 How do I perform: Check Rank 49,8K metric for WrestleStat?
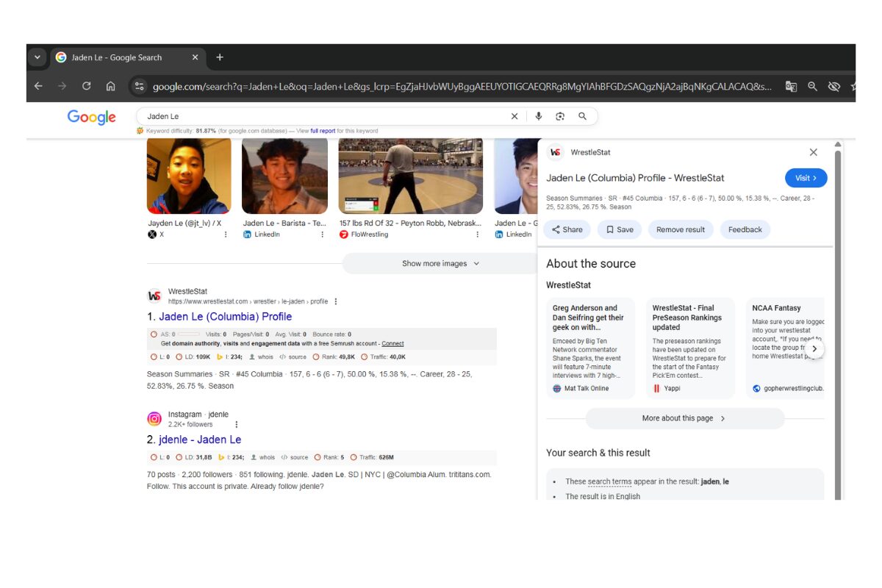coord(334,357)
